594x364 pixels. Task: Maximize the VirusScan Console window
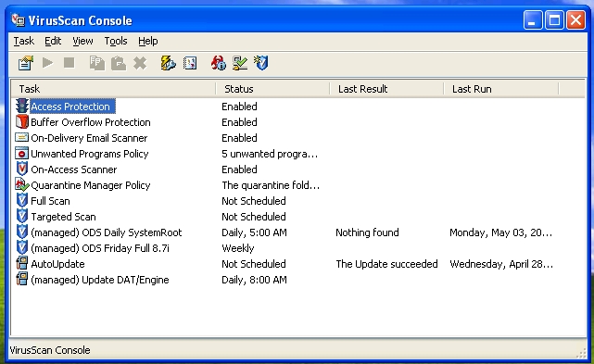[x=554, y=19]
